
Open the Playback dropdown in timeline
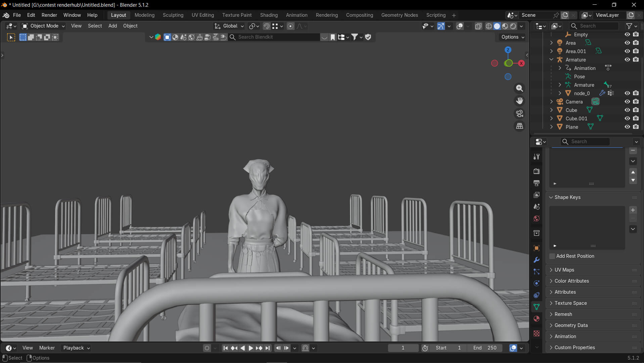[x=77, y=348]
